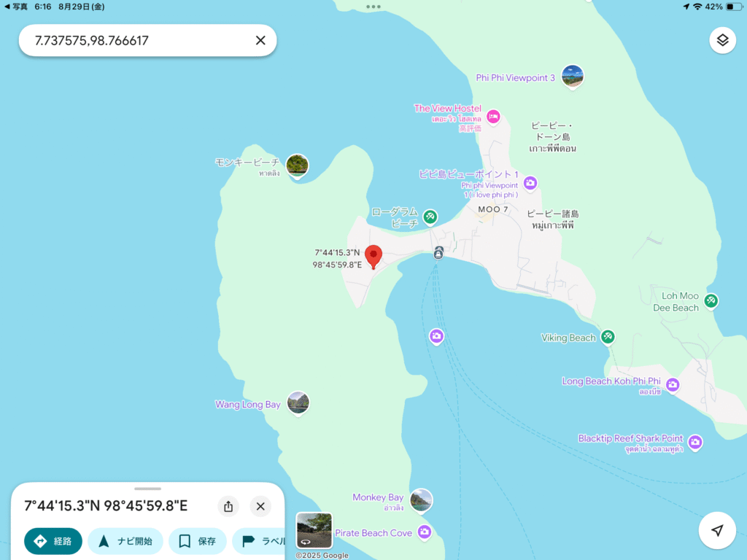Viewport: 747px width, 560px height.
Task: Tap Long Beach Koh Phi Phi camera icon
Action: [x=673, y=384]
